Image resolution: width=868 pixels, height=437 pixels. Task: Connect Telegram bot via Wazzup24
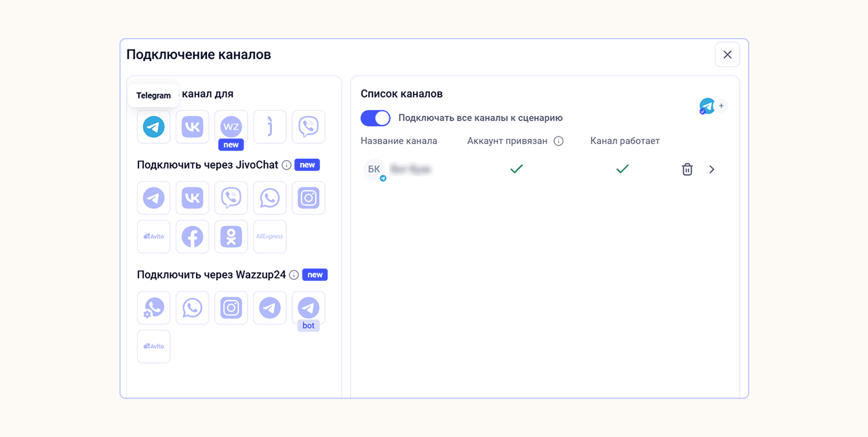tap(309, 308)
